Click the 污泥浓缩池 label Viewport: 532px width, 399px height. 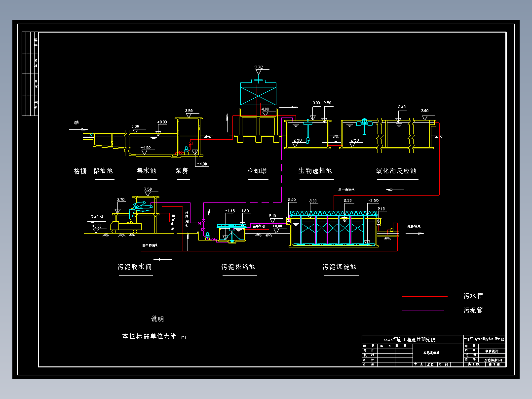click(x=238, y=267)
